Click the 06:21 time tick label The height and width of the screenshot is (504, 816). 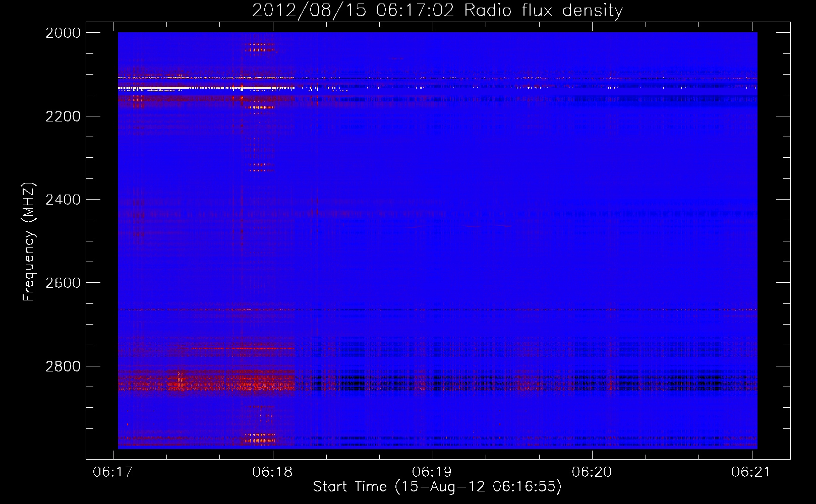coord(751,472)
